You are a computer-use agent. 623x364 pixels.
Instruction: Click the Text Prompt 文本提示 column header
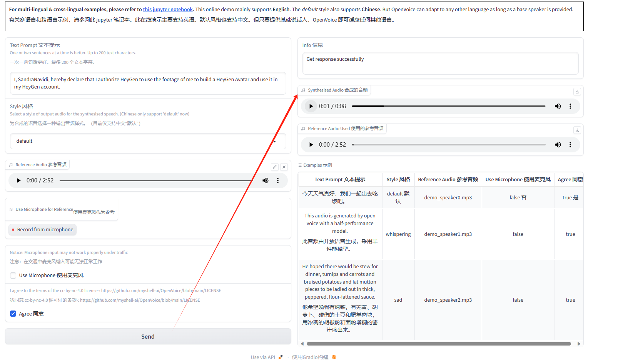(340, 179)
